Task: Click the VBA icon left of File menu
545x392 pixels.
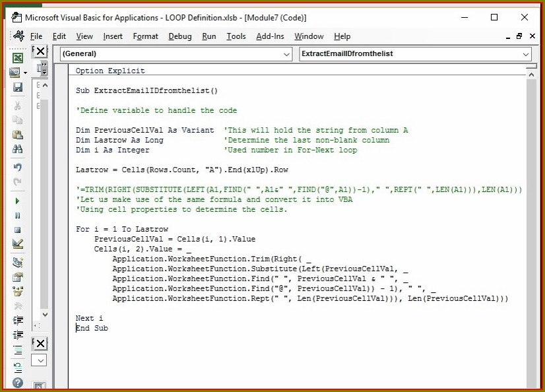Action: (18, 36)
